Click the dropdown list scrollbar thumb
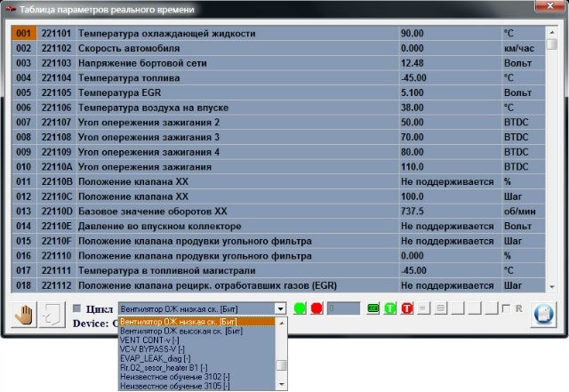 point(282,365)
